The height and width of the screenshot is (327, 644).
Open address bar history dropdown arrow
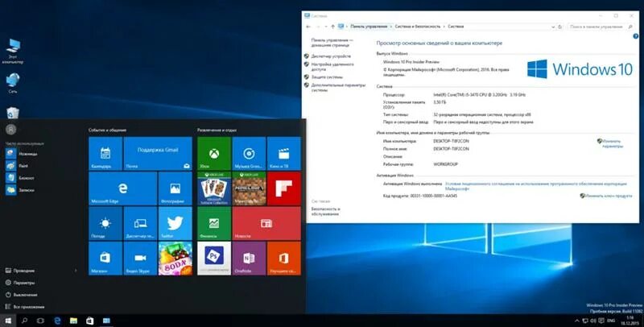pos(553,27)
